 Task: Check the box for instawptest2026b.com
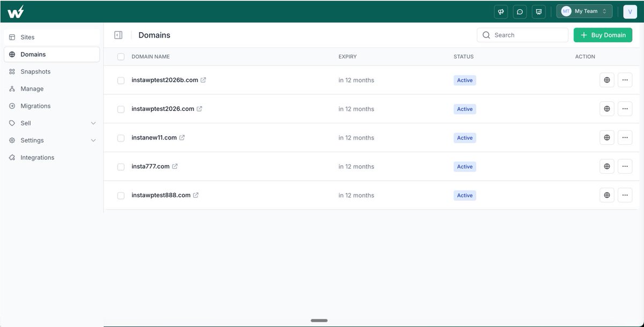(x=121, y=80)
